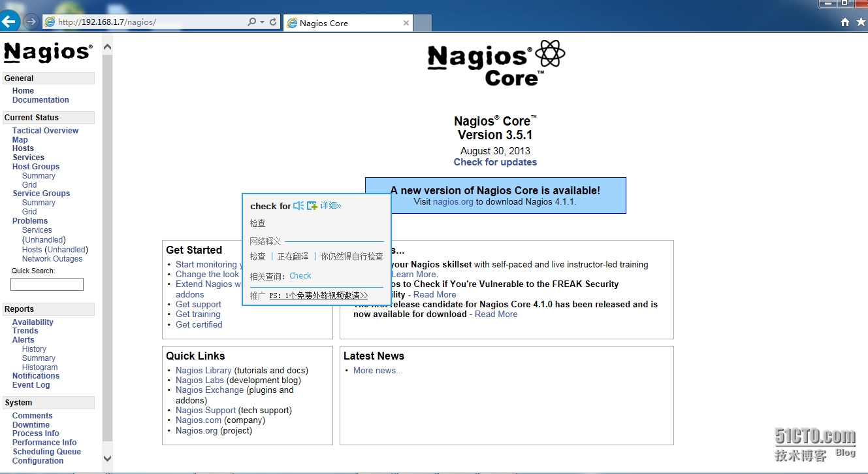Click the IE page icon in address bar
The width and height of the screenshot is (868, 474).
tap(50, 22)
